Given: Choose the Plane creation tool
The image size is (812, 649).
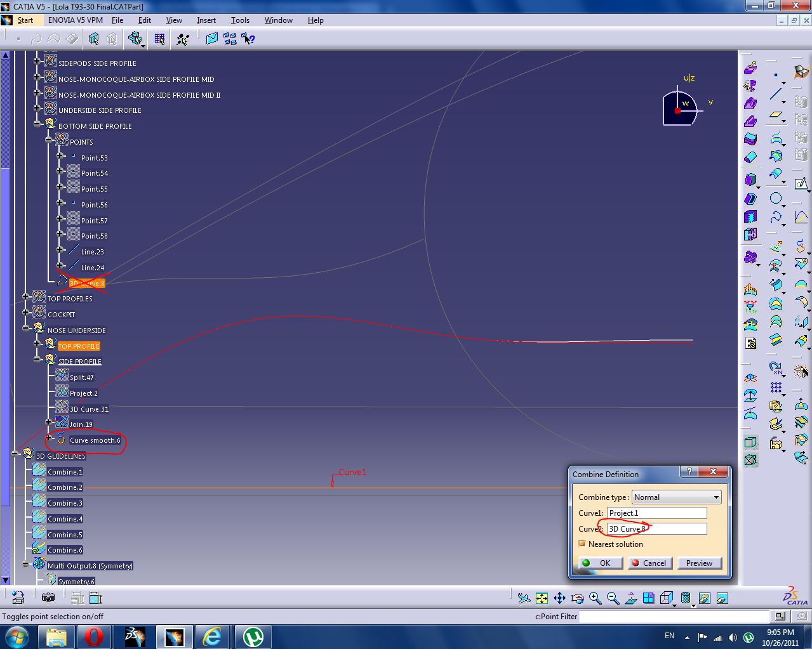Looking at the screenshot, I should point(775,115).
